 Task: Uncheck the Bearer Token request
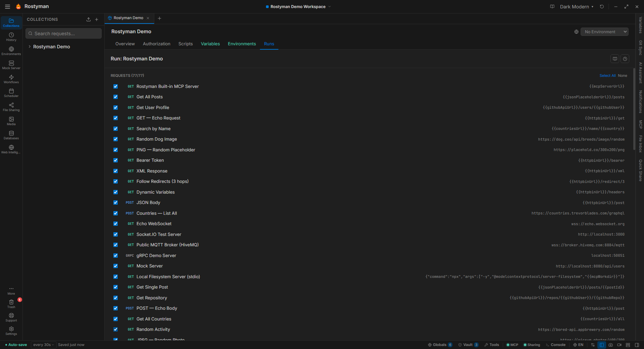[x=115, y=160]
